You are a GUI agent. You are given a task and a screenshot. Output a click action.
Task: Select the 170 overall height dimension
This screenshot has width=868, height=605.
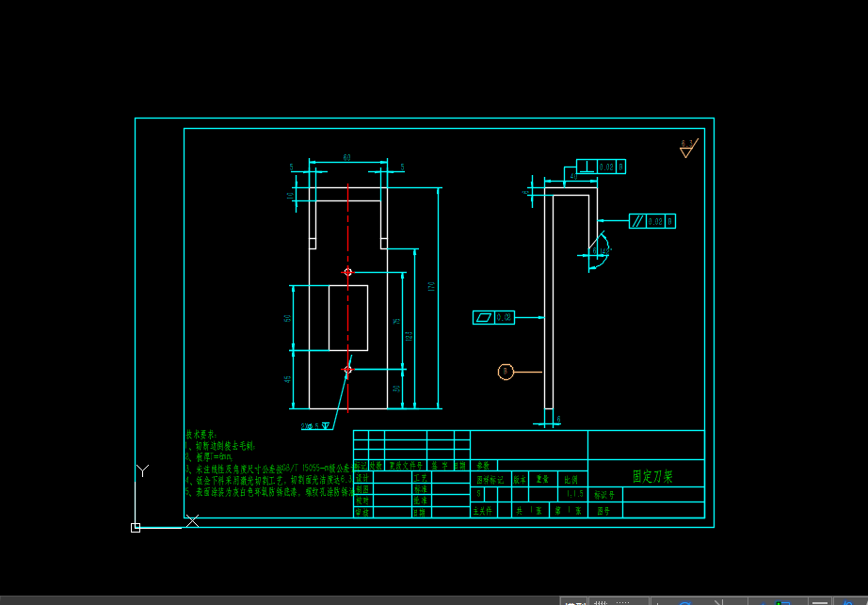[431, 286]
